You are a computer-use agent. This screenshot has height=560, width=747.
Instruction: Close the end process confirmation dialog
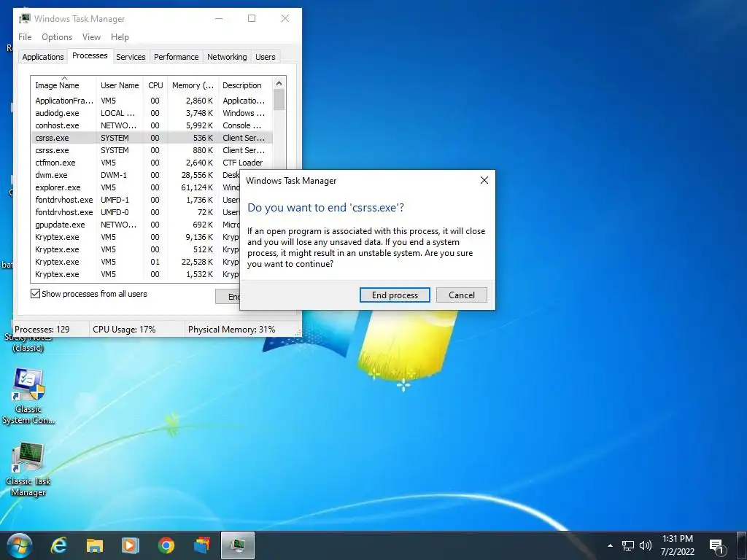pos(484,181)
